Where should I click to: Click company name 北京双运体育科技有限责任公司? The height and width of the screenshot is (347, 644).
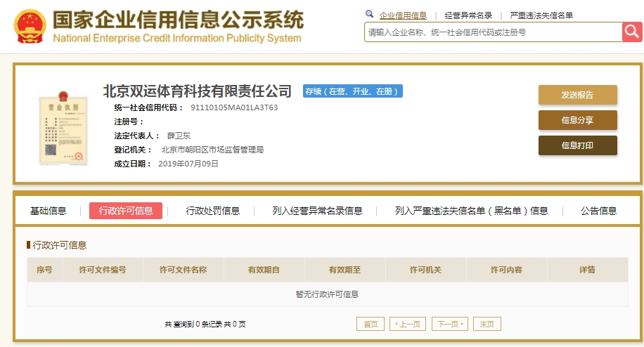click(x=197, y=91)
